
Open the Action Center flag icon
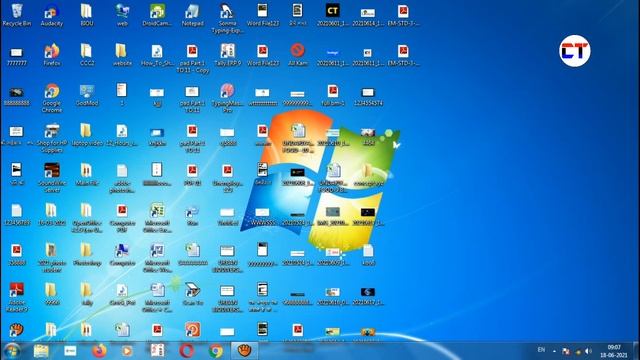pos(566,351)
